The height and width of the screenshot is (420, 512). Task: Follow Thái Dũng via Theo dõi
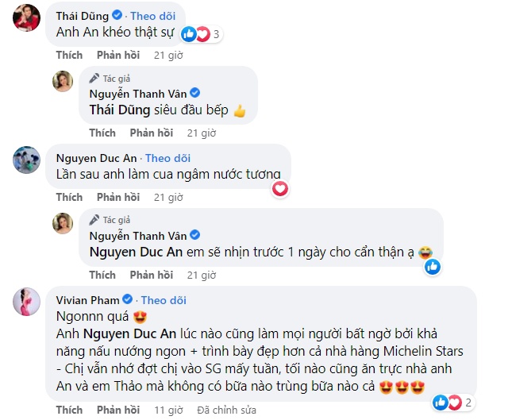(x=152, y=15)
